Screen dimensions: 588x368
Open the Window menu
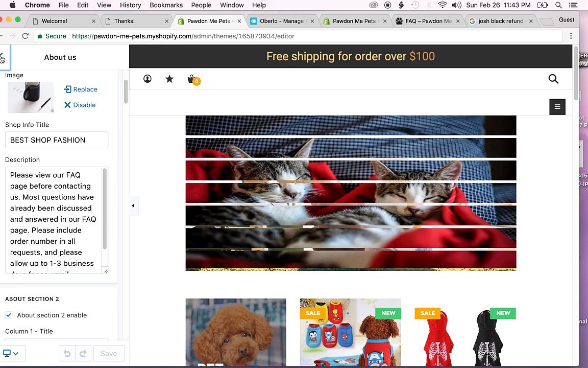coord(232,5)
